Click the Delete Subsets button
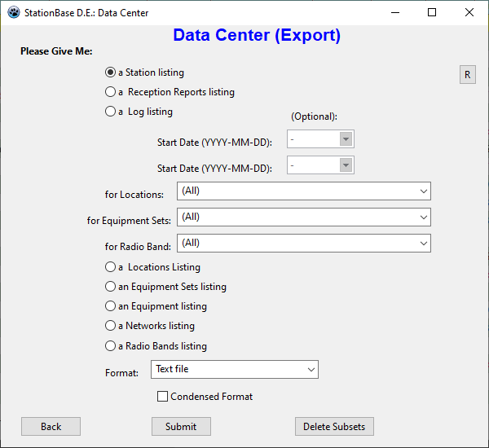Viewport: 489px width, 448px height. (334, 426)
